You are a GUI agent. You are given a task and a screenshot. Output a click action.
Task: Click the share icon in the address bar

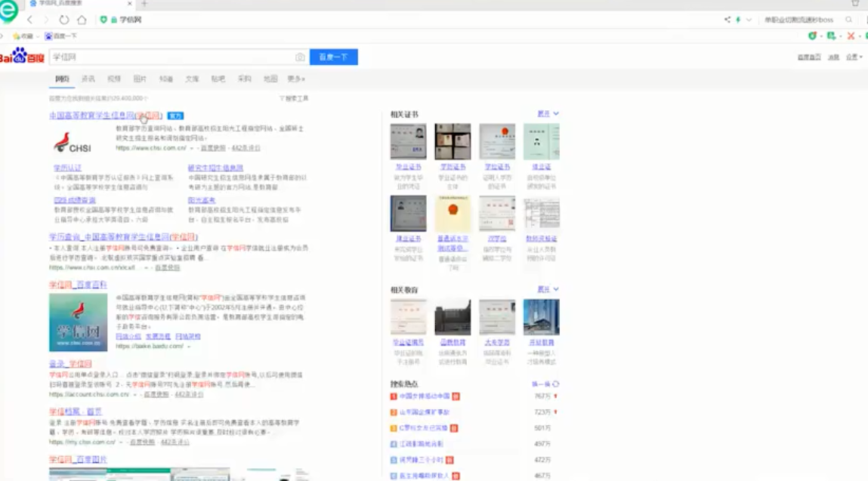coord(727,20)
